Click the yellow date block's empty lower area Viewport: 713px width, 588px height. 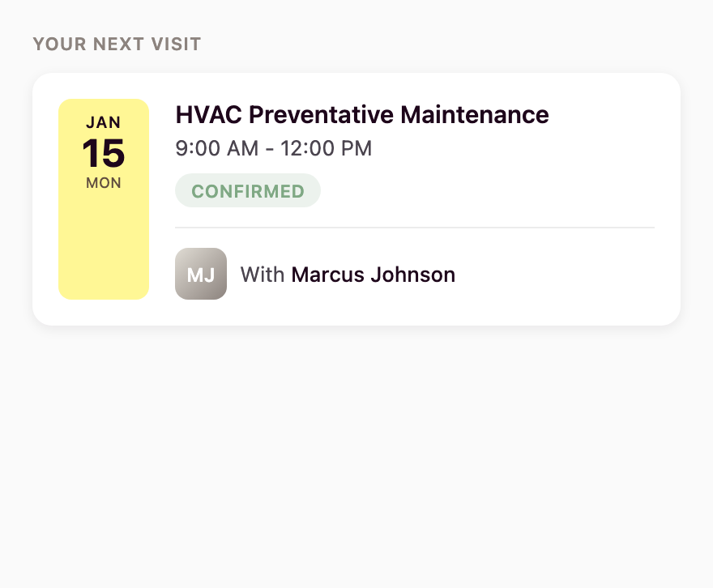[104, 251]
